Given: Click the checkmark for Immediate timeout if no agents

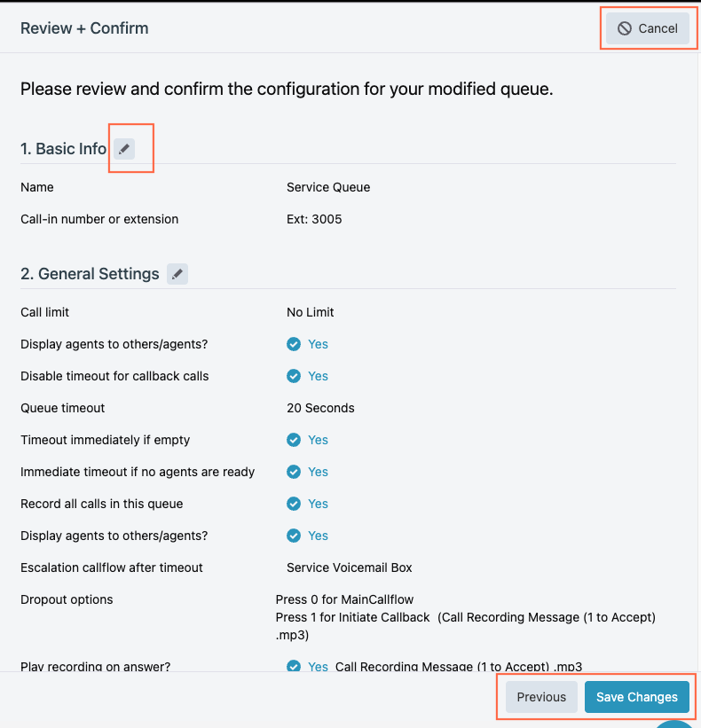Looking at the screenshot, I should pos(294,472).
